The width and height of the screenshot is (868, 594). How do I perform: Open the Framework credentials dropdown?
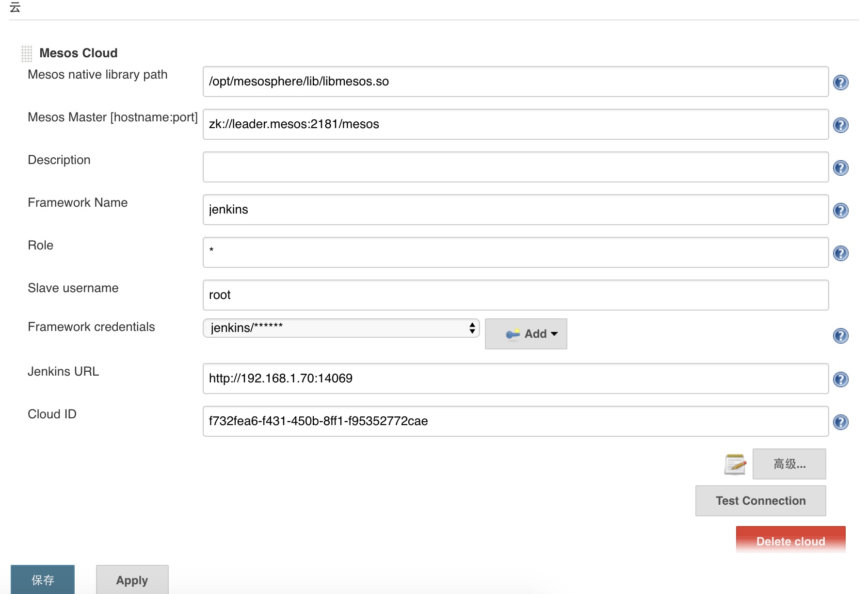[341, 328]
